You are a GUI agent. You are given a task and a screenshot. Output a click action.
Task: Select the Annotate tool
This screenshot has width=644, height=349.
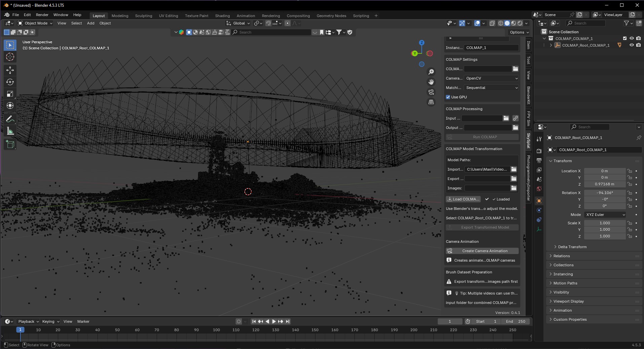point(10,119)
